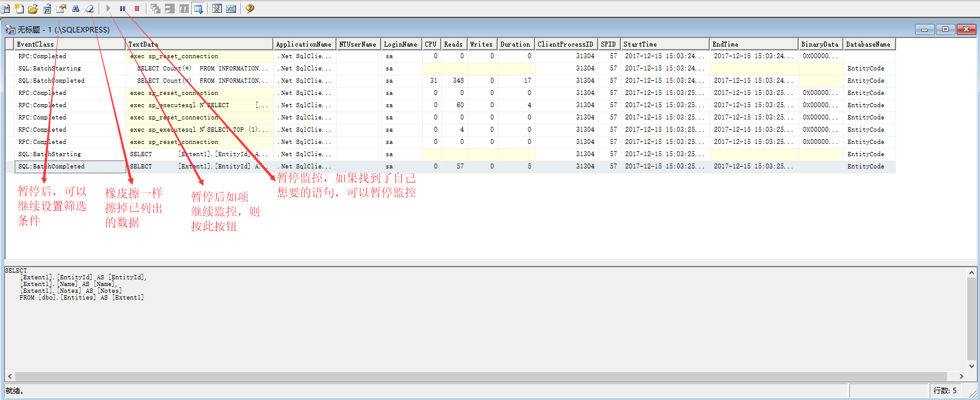Screen dimensions: 980x400
Task: Click the New Template icon with sun badge
Action: pos(19,9)
